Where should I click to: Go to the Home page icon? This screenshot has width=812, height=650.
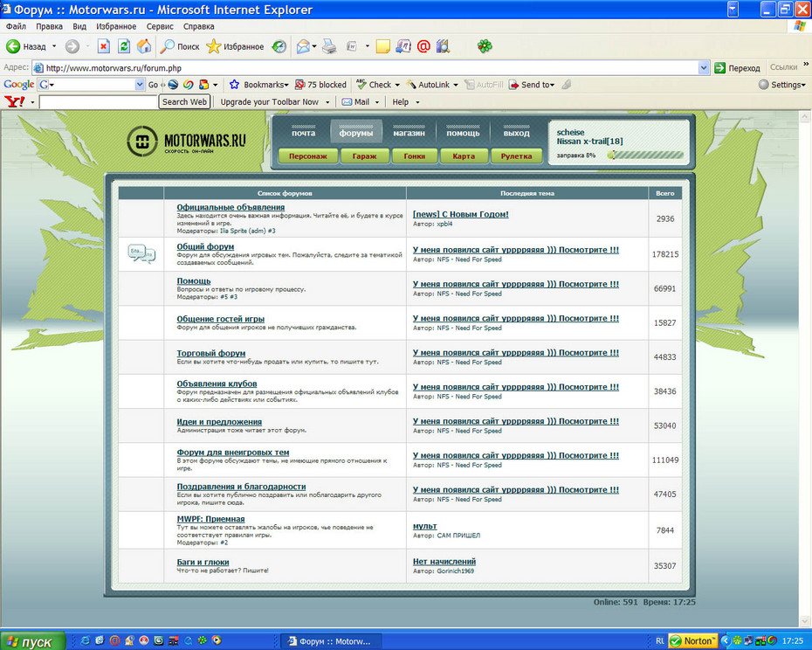(x=144, y=46)
